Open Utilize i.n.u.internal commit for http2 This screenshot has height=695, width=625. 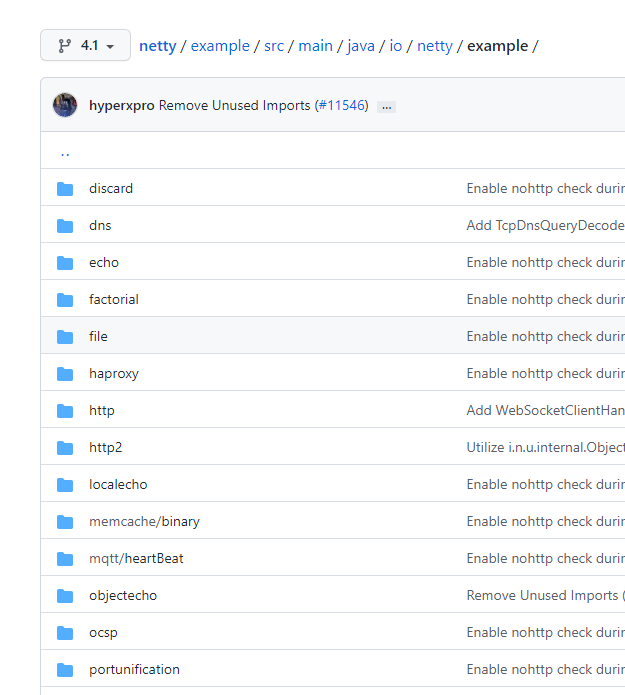click(x=546, y=447)
